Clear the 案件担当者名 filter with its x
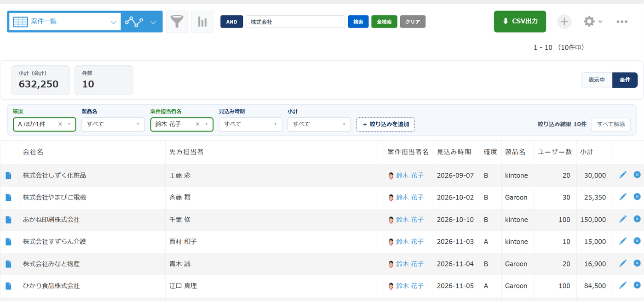The image size is (644, 301). tap(198, 124)
